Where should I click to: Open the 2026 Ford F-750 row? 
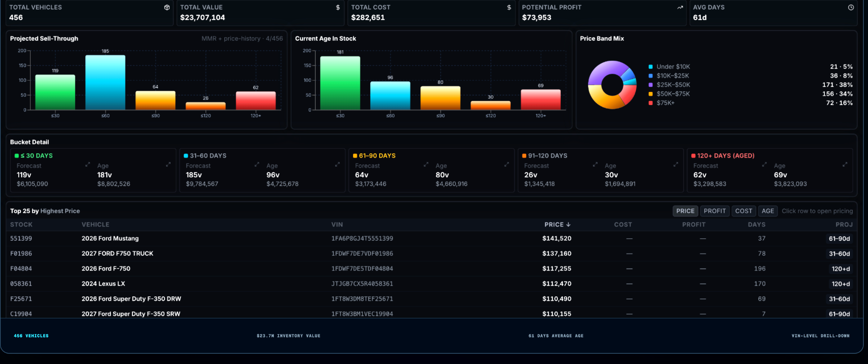pyautogui.click(x=431, y=269)
